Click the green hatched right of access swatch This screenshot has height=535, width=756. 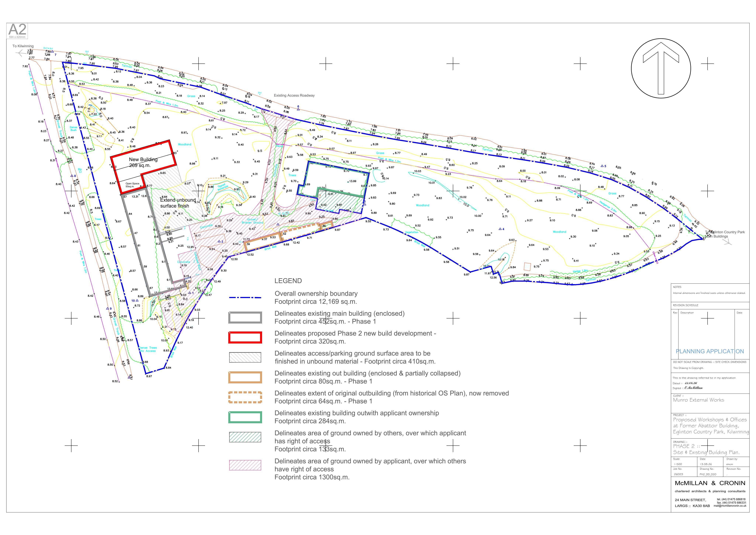pos(245,437)
